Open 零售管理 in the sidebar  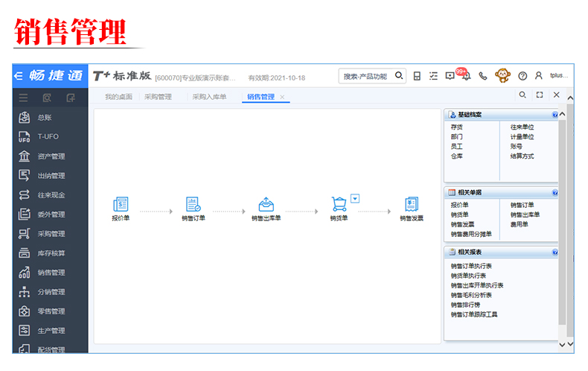[x=51, y=311]
